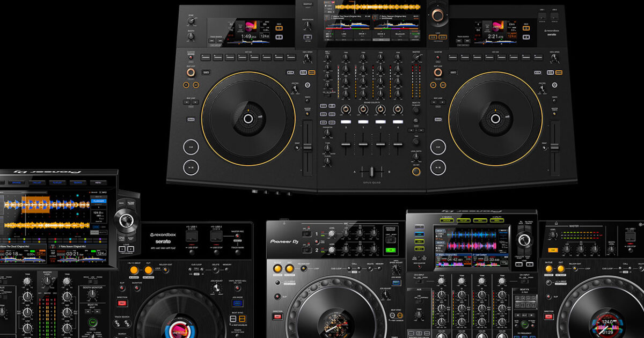
Task: Toggle red DIRECTION REV button on lower-left unit
Action: coord(122,303)
